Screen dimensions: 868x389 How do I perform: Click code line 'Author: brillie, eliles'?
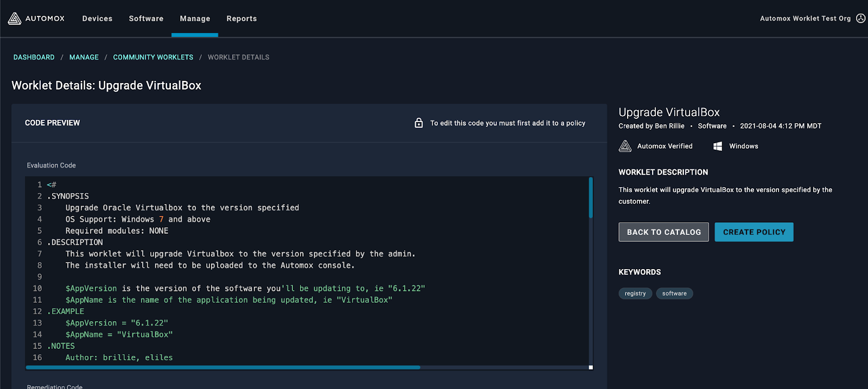pyautogui.click(x=119, y=358)
